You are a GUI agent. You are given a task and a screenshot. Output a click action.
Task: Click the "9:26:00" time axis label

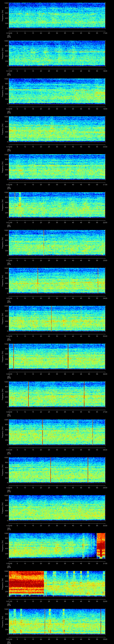click(x=9, y=412)
